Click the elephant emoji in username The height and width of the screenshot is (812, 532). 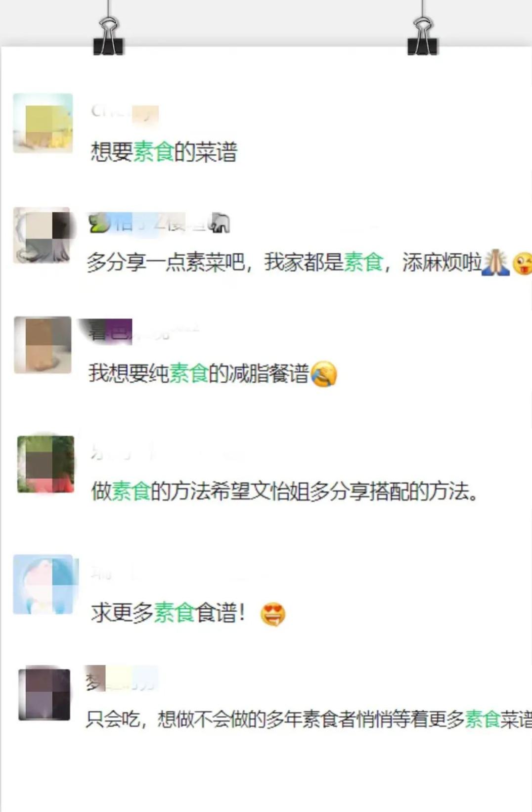click(x=220, y=223)
